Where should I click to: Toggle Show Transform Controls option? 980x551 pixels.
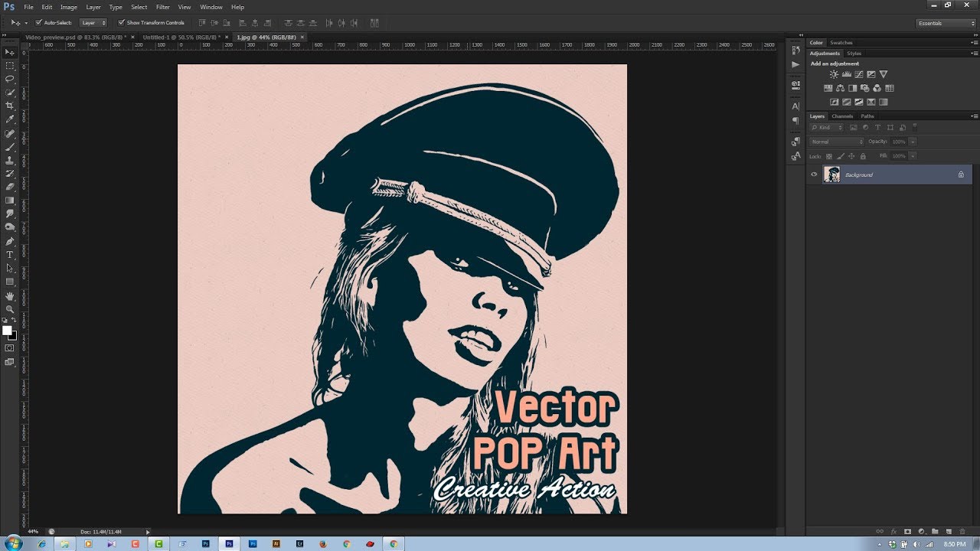point(122,22)
